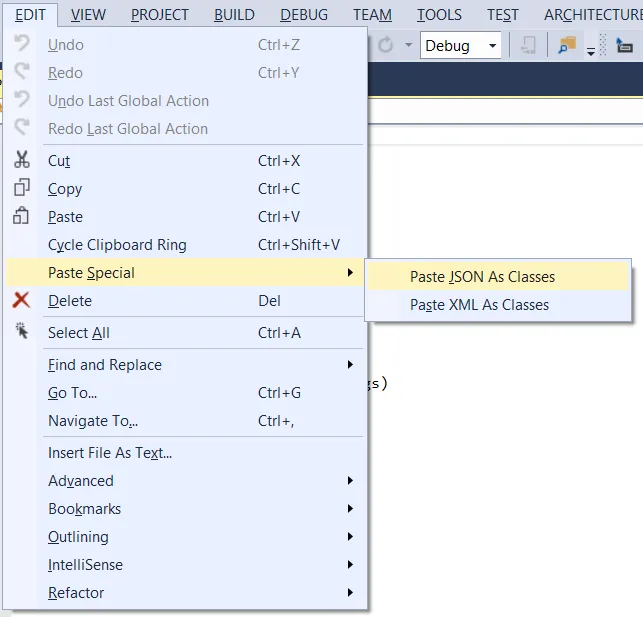Select Delete from the Edit menu

186,301
